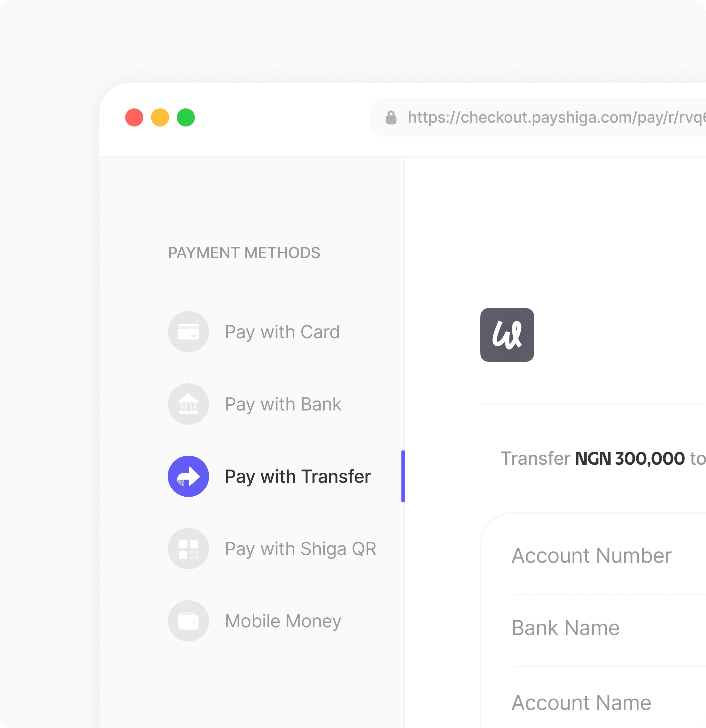This screenshot has width=706, height=728.
Task: Click the padlock icon in the address bar
Action: coord(391,117)
